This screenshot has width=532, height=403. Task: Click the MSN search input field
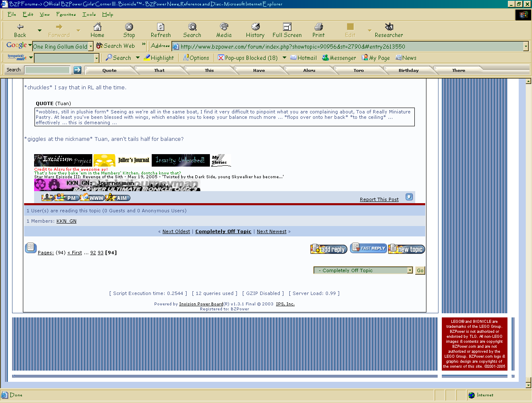click(x=64, y=58)
